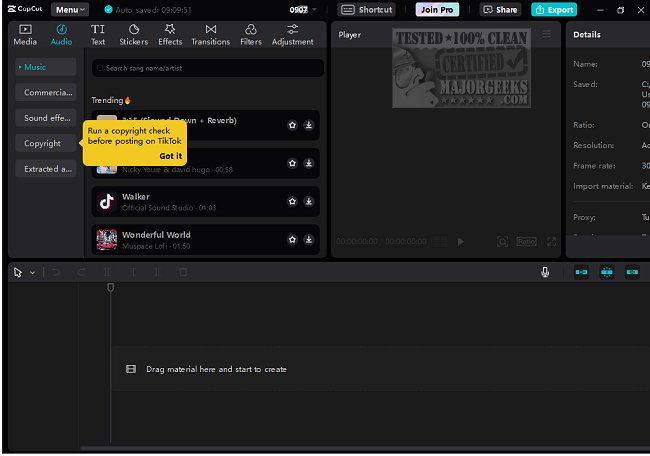Favorite the Nicky Youre track
The image size is (650, 456).
292,163
